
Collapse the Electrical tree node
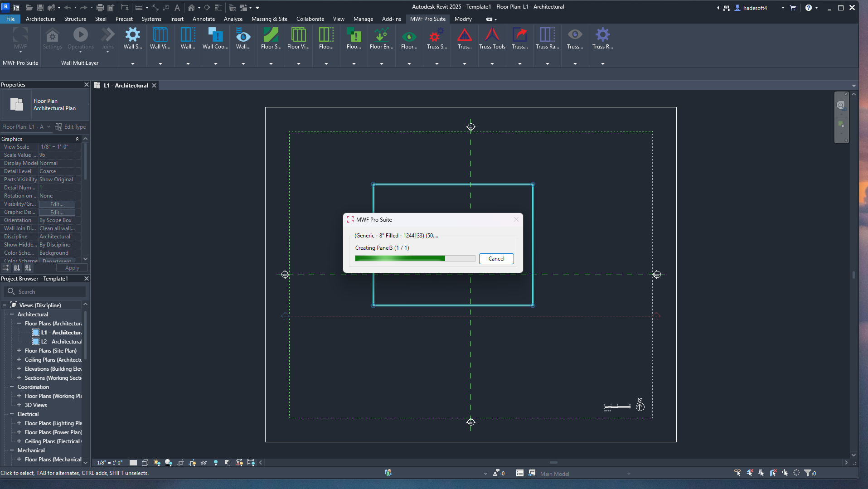point(12,414)
